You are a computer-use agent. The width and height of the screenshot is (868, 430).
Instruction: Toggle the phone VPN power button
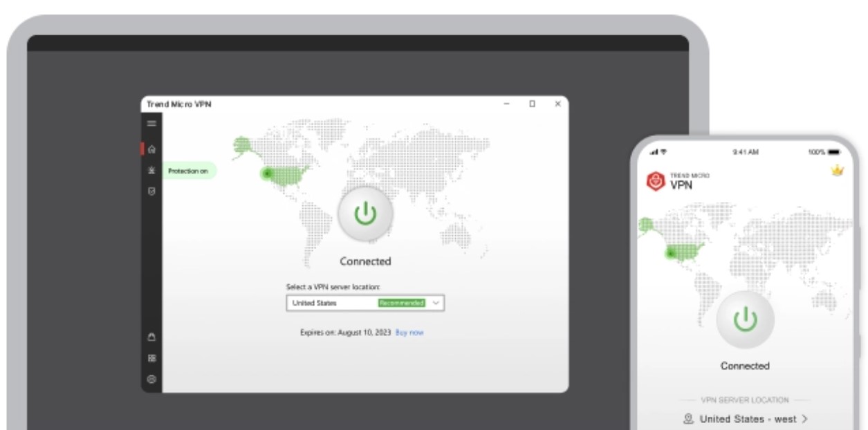click(745, 319)
